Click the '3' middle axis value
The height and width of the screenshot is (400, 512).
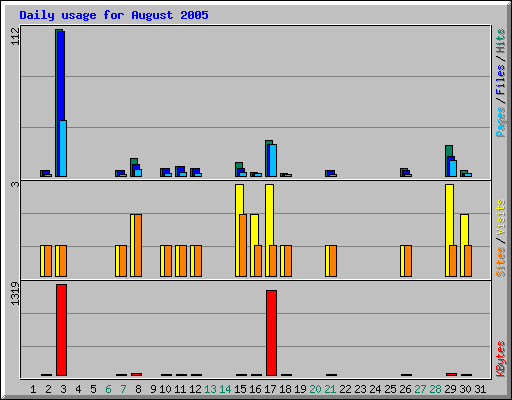pos(15,184)
